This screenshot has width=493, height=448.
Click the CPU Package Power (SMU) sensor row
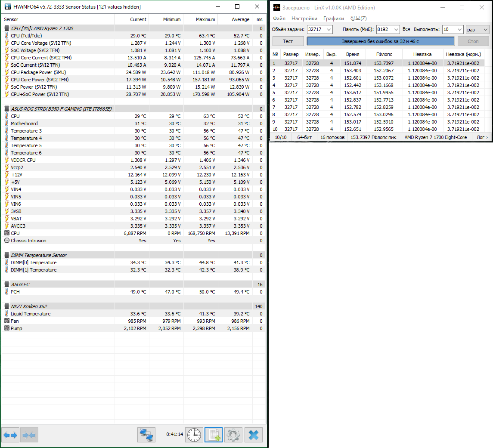[133, 72]
